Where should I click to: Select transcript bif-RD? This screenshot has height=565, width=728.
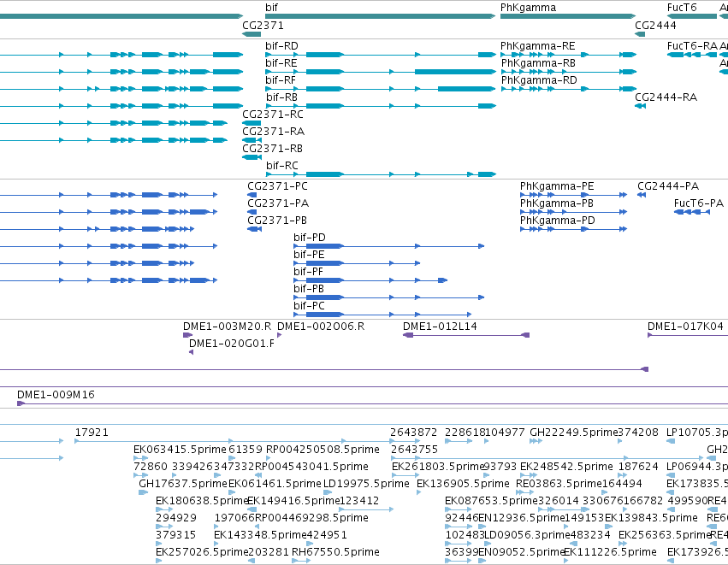coord(380,55)
